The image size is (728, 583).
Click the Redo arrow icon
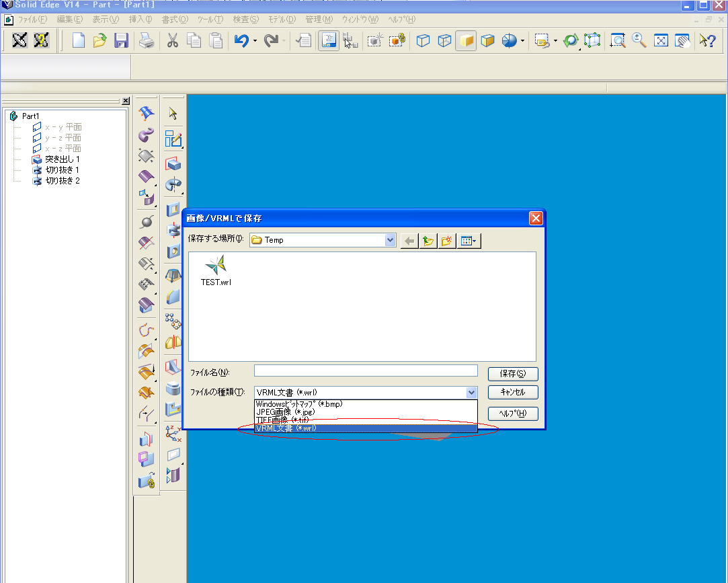[271, 40]
